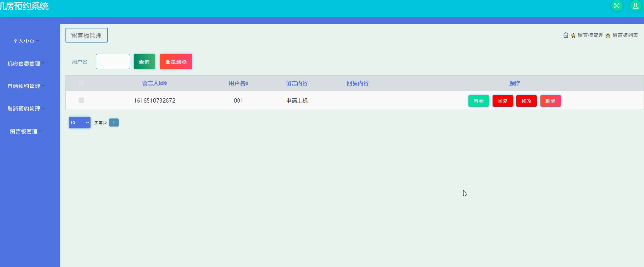View the message with 查看 button
644x267 pixels.
[x=478, y=101]
